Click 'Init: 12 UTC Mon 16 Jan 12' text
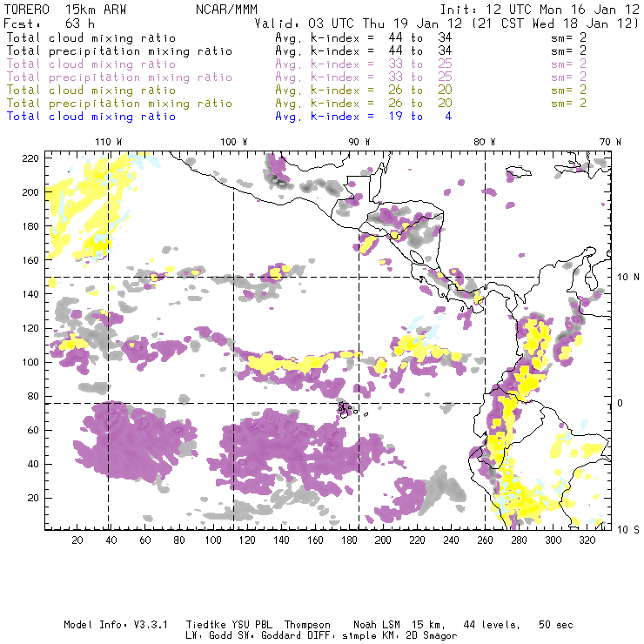The height and width of the screenshot is (644, 644). [540, 10]
